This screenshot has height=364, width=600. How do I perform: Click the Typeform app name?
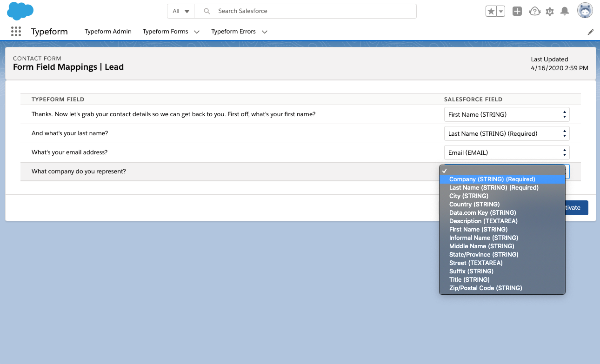pyautogui.click(x=49, y=32)
